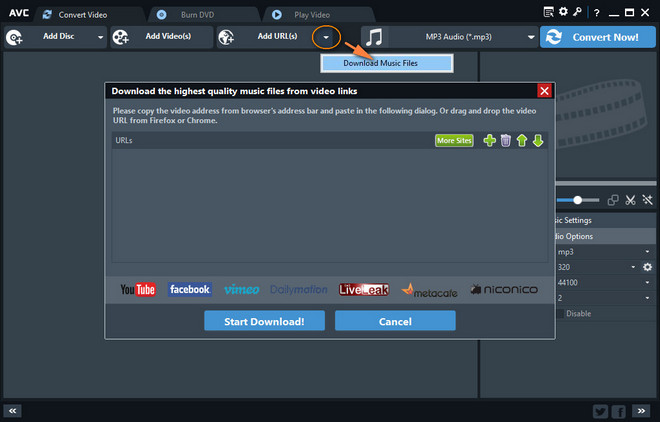Move URL down with green arrow
The height and width of the screenshot is (422, 660).
click(538, 141)
